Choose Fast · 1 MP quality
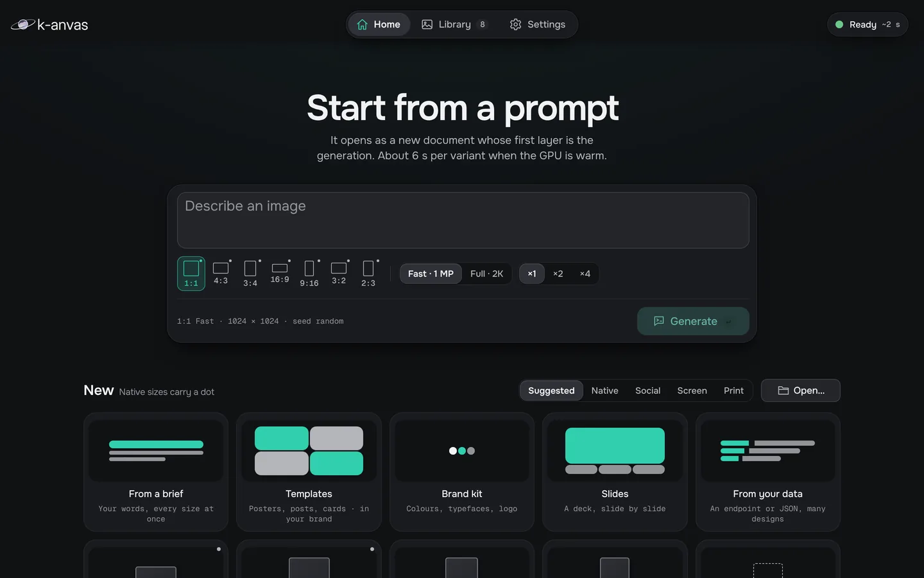Image resolution: width=924 pixels, height=578 pixels. point(431,274)
